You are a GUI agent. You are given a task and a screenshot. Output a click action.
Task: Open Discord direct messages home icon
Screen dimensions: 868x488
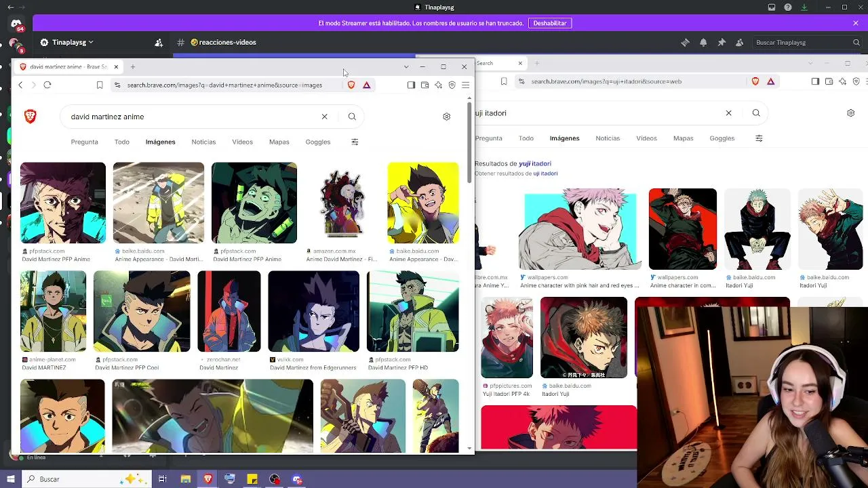coord(16,24)
